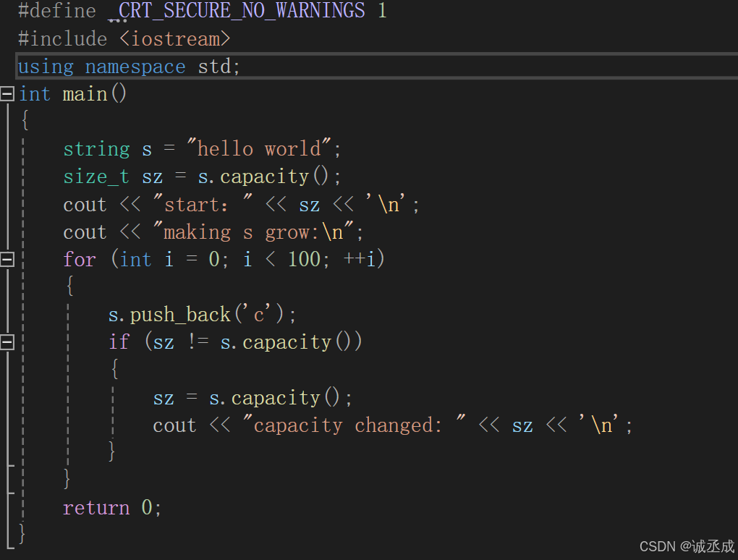Click the 'for' keyword
The image size is (738, 560).
80,259
